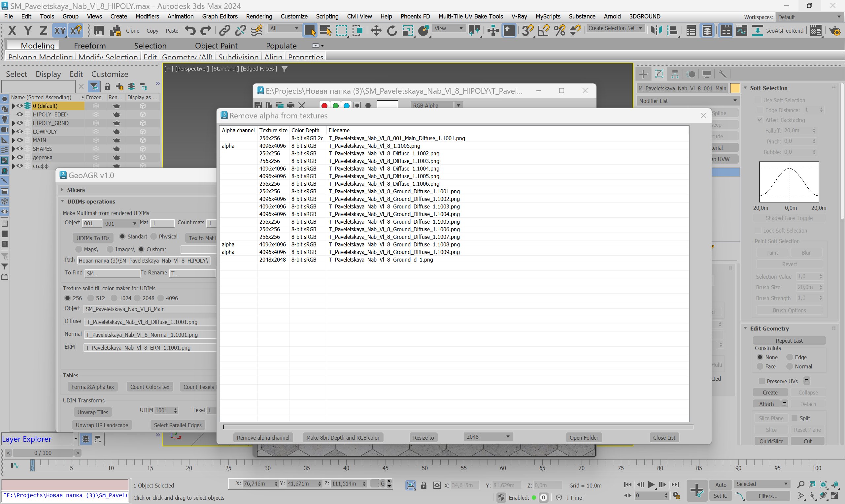Image resolution: width=845 pixels, height=504 pixels.
Task: Expand the MAIN layer tree arrow
Action: pyautogui.click(x=13, y=140)
